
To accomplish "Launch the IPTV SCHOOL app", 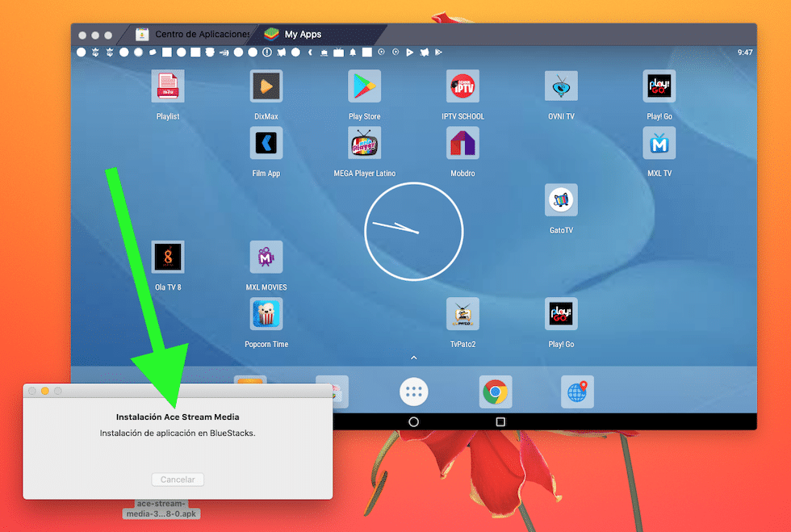I will click(462, 86).
